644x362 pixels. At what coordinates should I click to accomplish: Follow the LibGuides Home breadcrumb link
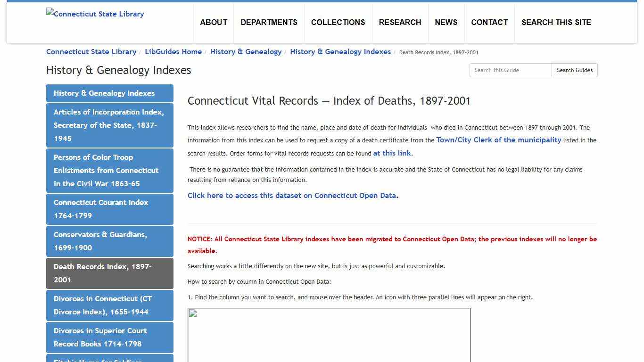click(x=173, y=52)
